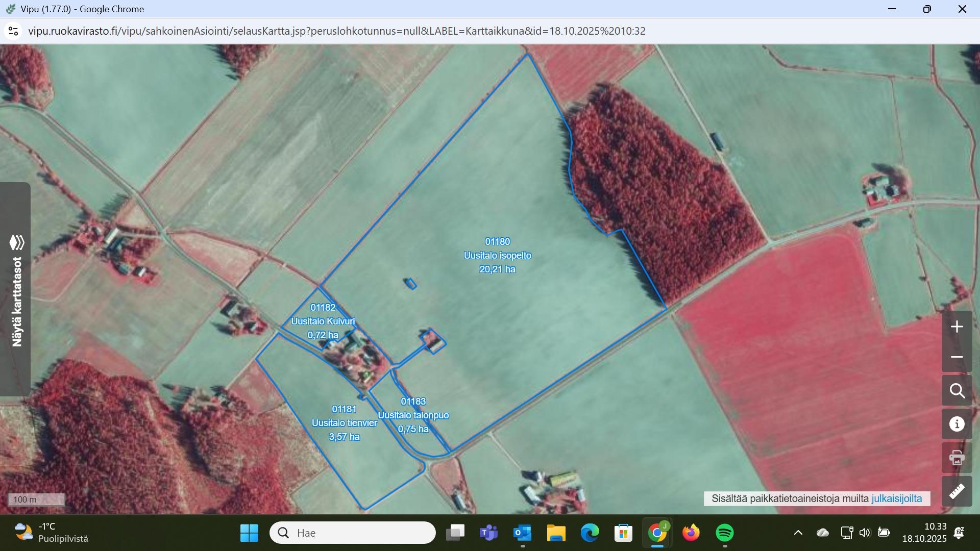Select parcel 01183 Uusitalo talonpuo label

click(413, 415)
